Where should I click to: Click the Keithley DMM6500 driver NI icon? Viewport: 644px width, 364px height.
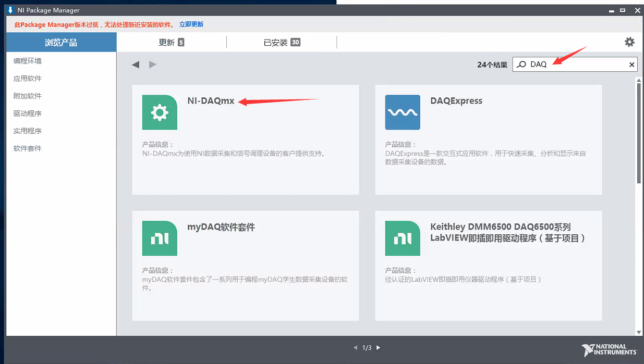point(403,239)
